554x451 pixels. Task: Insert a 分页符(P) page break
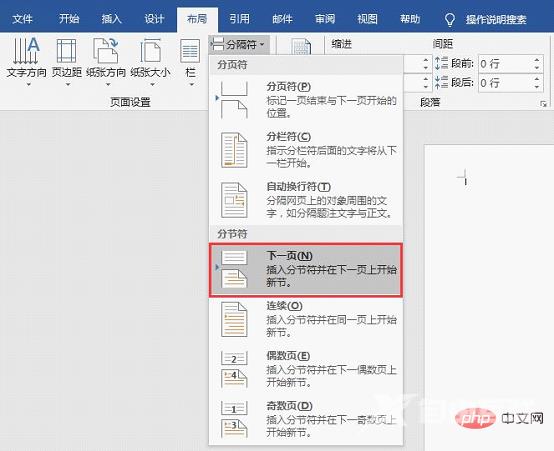tap(306, 100)
